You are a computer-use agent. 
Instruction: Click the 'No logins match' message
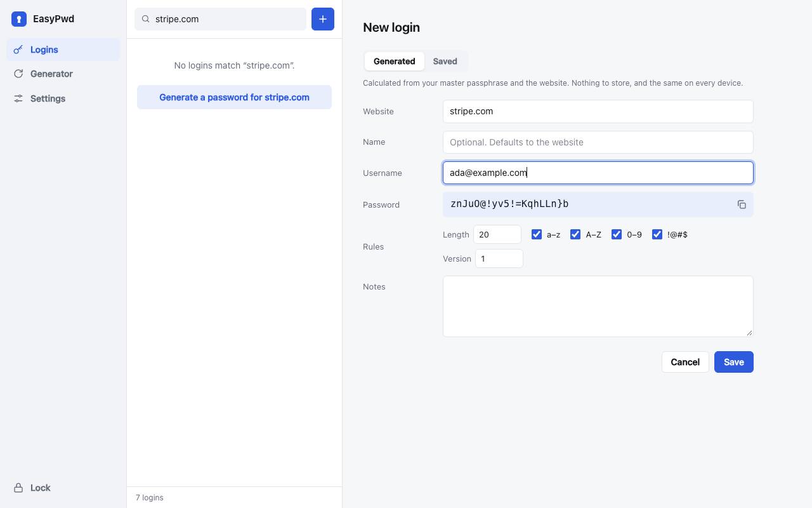[x=234, y=65]
